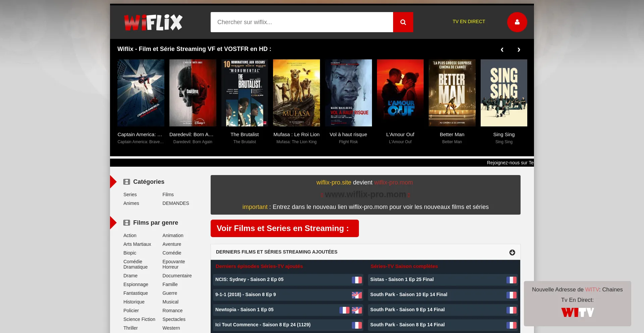
Task: Click the Mufasa poster thumbnail
Action: tap(296, 93)
